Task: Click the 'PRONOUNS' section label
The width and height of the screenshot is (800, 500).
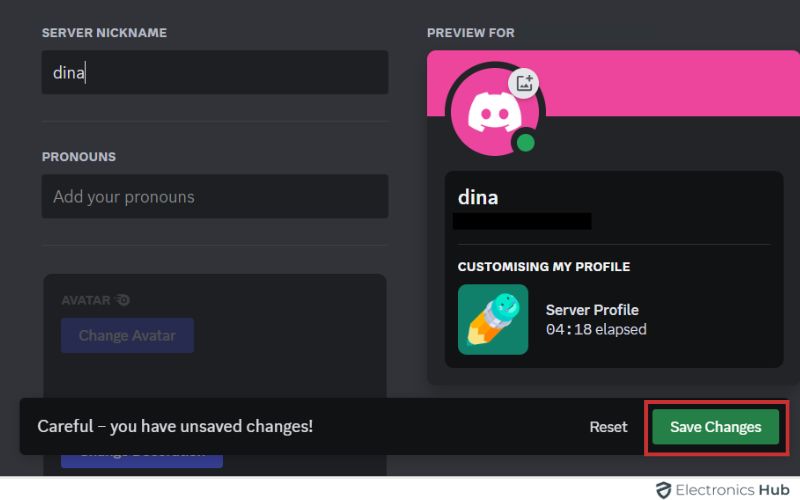Action: [79, 157]
